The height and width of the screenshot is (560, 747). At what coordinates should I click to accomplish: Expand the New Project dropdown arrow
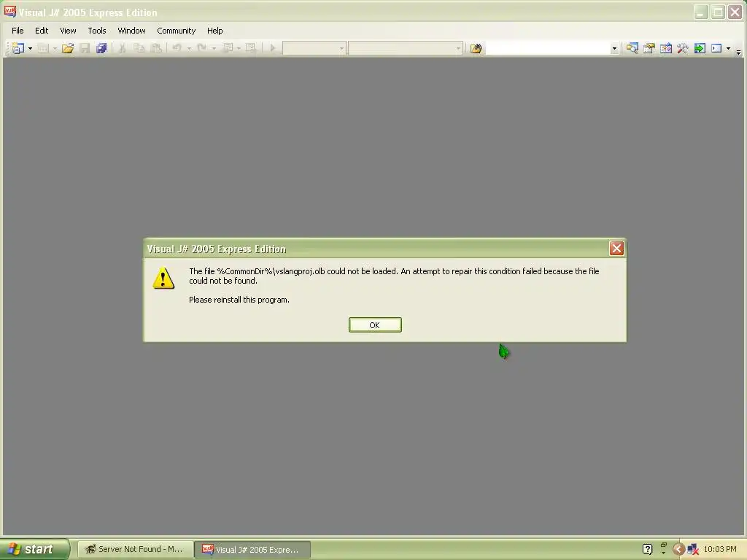[30, 48]
